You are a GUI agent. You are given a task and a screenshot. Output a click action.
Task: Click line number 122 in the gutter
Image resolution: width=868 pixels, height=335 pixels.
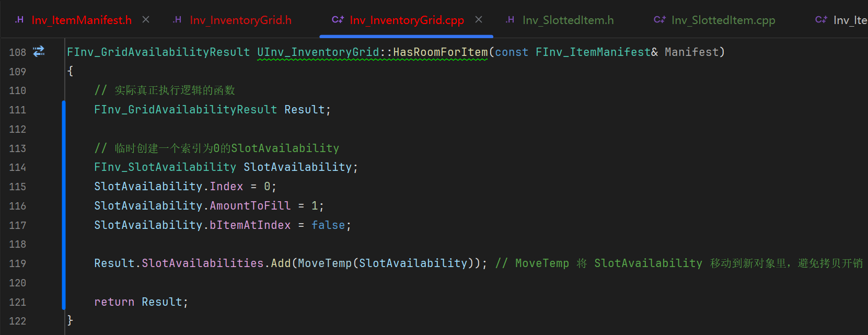[17, 321]
